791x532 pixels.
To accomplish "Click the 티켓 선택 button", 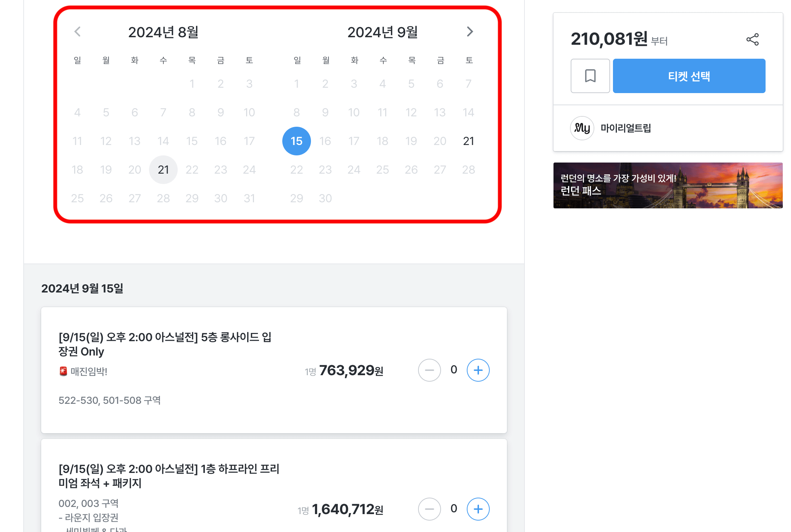I will pyautogui.click(x=689, y=76).
